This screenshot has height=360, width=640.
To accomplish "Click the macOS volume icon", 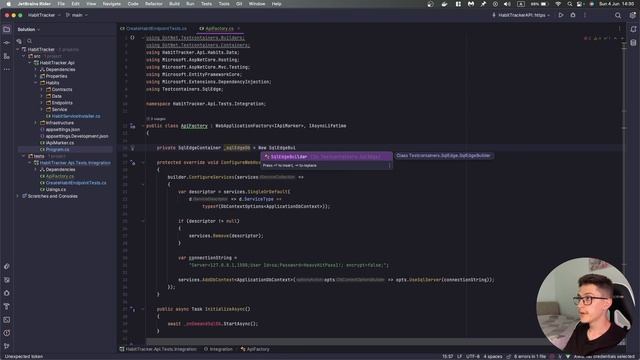I will tap(507, 4).
